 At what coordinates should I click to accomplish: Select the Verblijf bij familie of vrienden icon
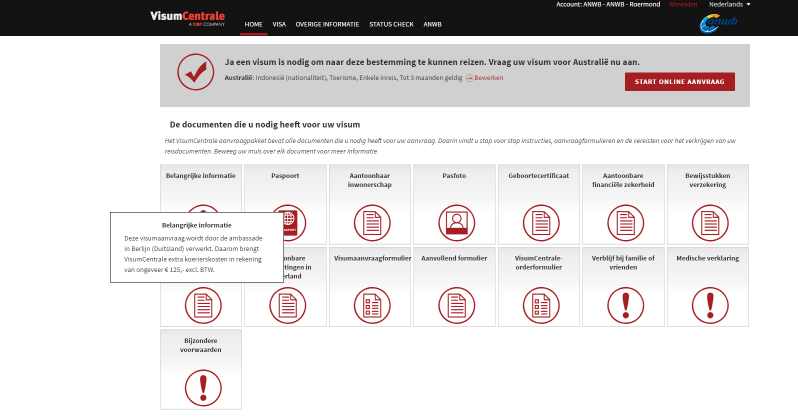624,302
